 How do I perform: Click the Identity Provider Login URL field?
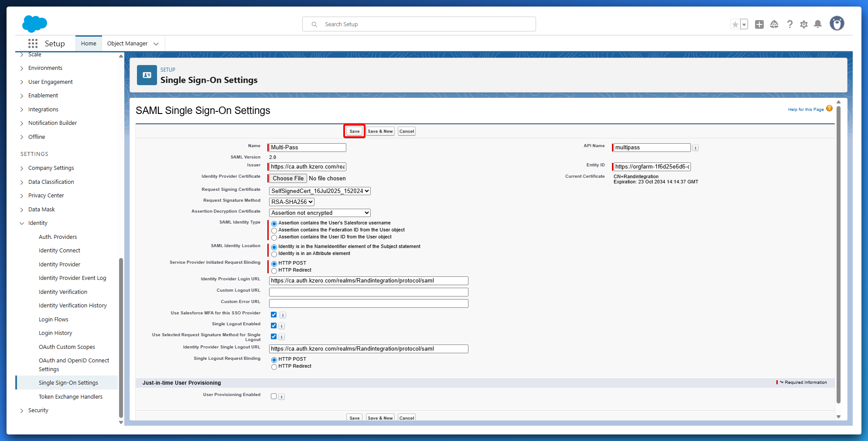point(369,281)
